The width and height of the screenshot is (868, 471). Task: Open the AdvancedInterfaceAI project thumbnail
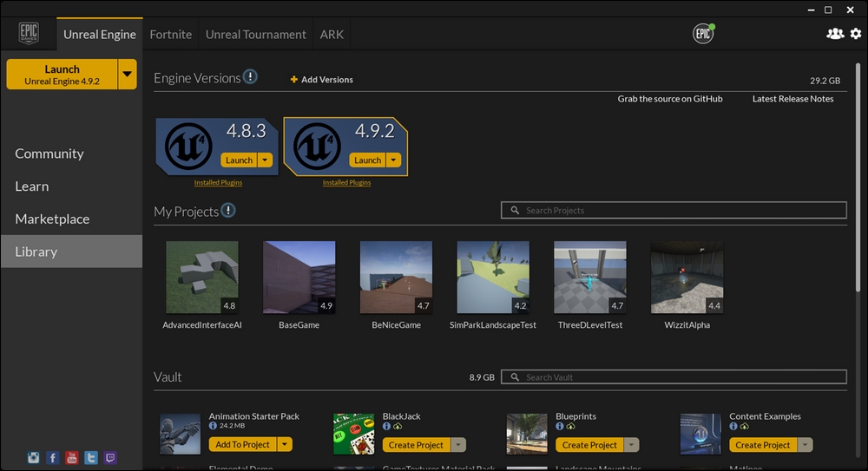pyautogui.click(x=202, y=278)
